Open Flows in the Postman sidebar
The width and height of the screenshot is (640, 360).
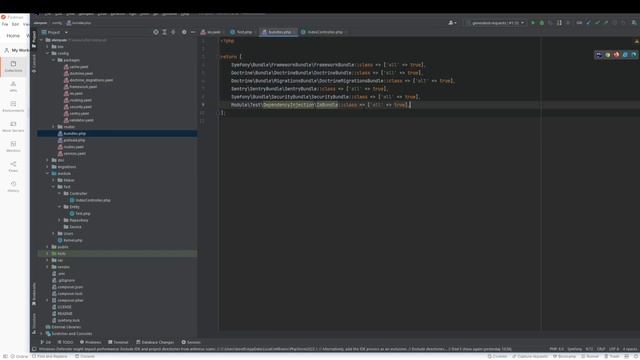(x=13, y=166)
